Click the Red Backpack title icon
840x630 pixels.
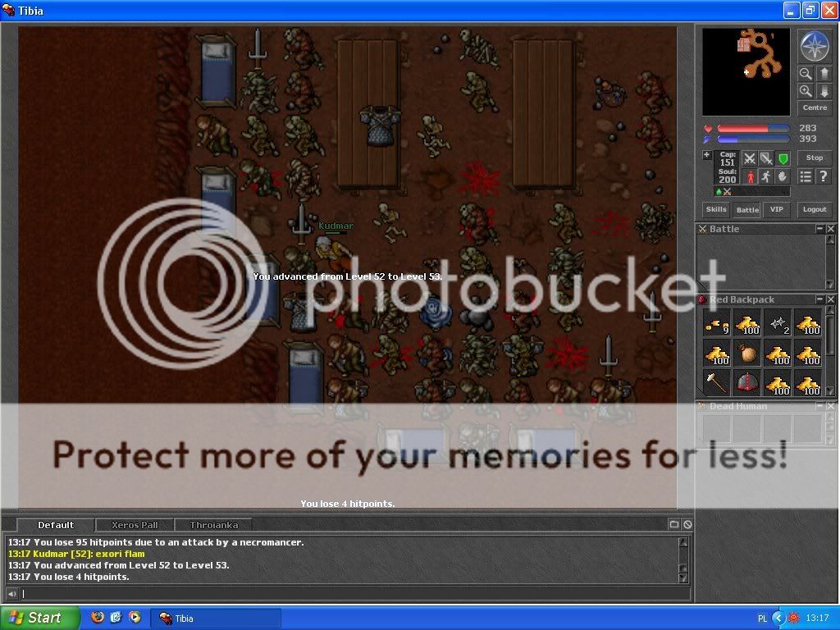pos(702,299)
